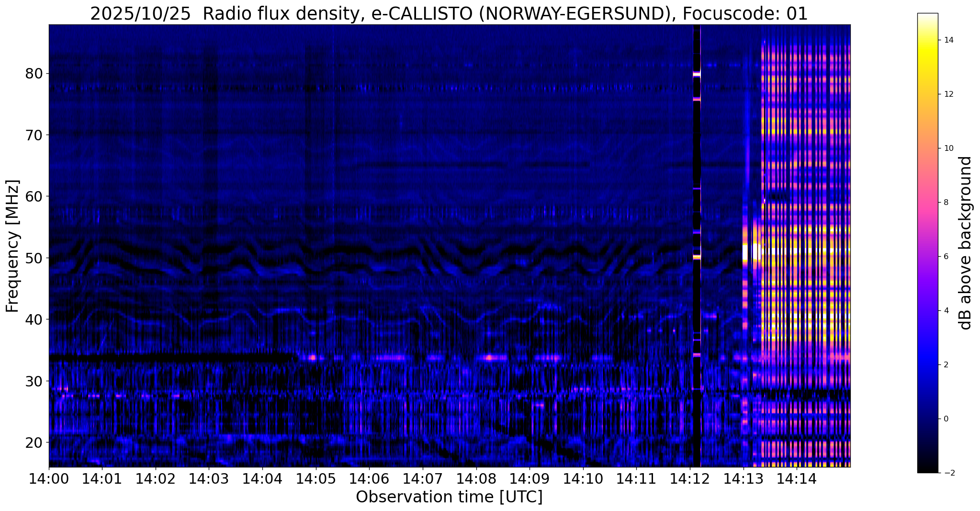Click the 40 MHz frequency tick label
980x511 pixels.
(34, 319)
